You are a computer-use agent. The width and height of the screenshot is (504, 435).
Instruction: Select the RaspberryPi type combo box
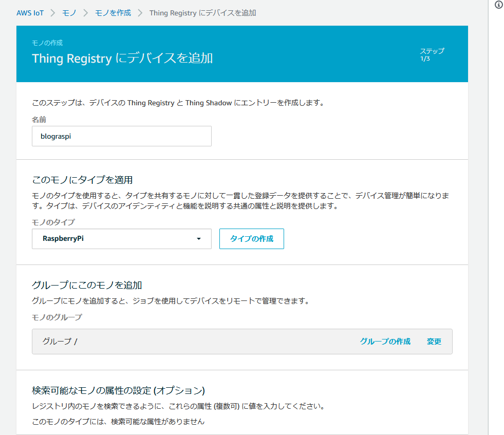121,239
